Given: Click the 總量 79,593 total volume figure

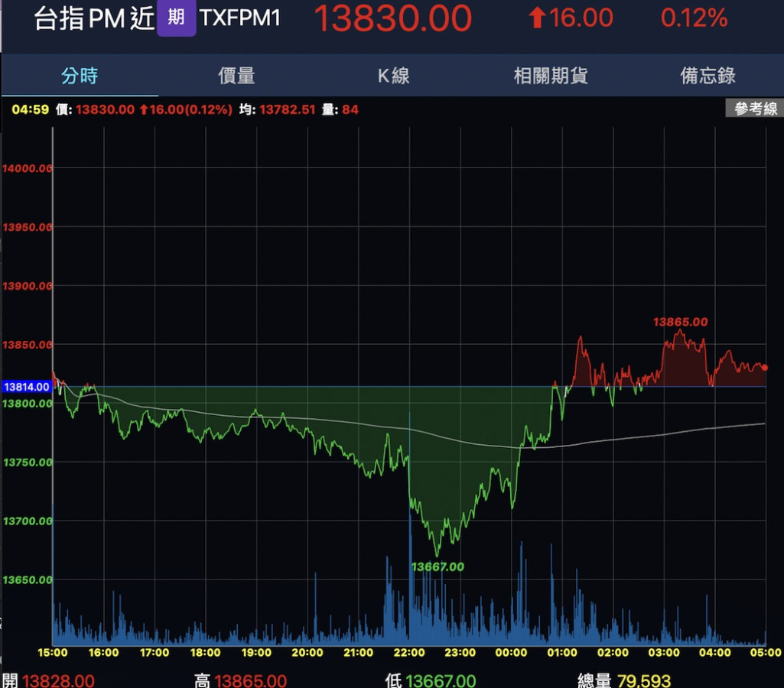Looking at the screenshot, I should coord(623,680).
